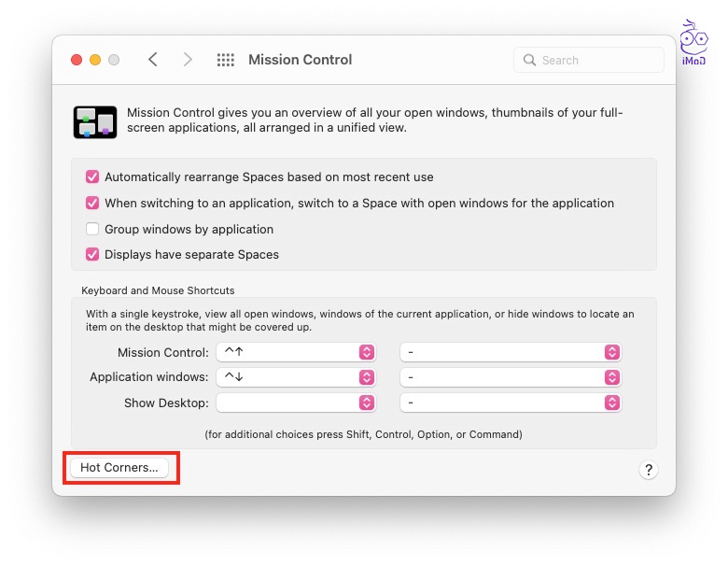Enable Group windows by application
Screen dimensions: 728x565
(x=92, y=229)
